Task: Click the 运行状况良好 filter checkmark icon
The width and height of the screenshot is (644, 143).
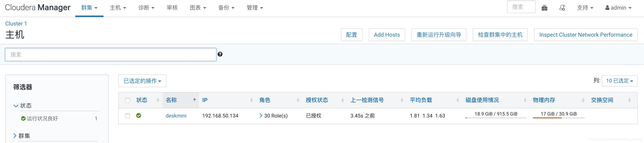Action: click(x=23, y=118)
